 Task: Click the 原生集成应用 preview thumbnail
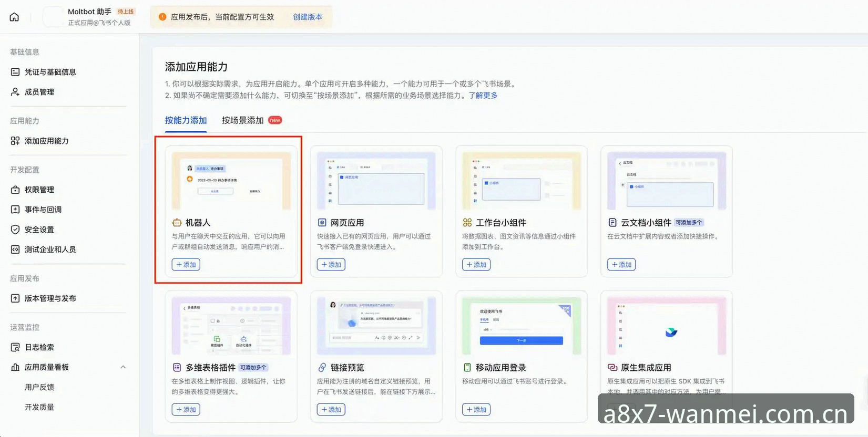667,326
